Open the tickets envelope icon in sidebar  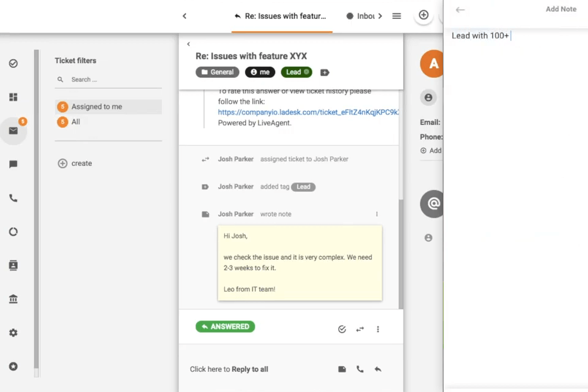point(13,130)
